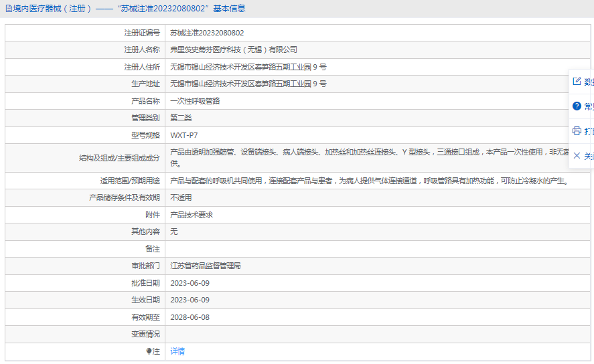Click the 批准日期 value 2023-06-09
The image size is (594, 364).
[190, 284]
